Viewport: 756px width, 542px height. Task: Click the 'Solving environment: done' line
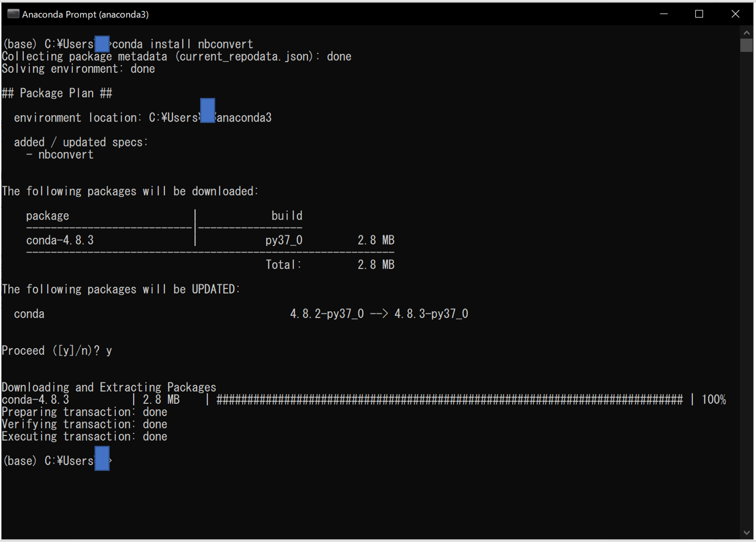point(78,69)
